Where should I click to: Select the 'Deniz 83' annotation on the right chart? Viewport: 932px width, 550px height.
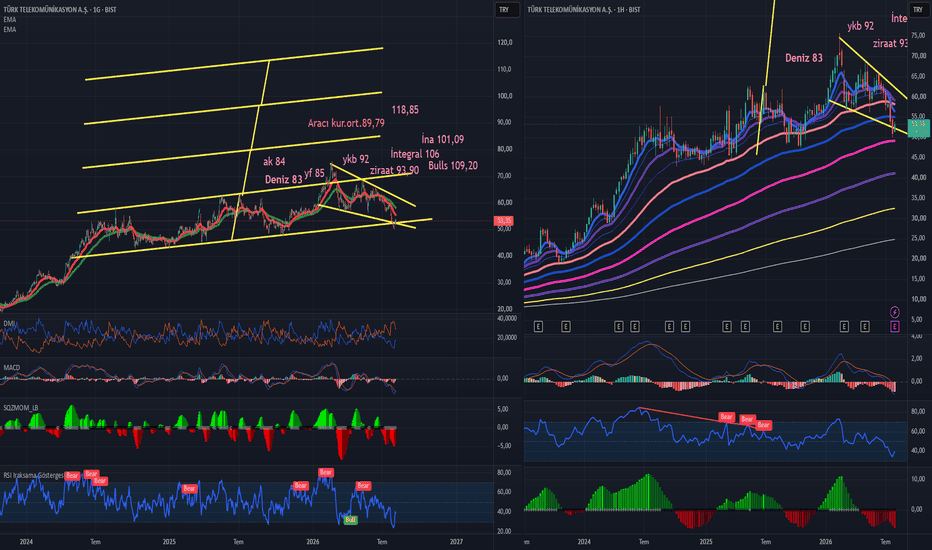[x=804, y=58]
